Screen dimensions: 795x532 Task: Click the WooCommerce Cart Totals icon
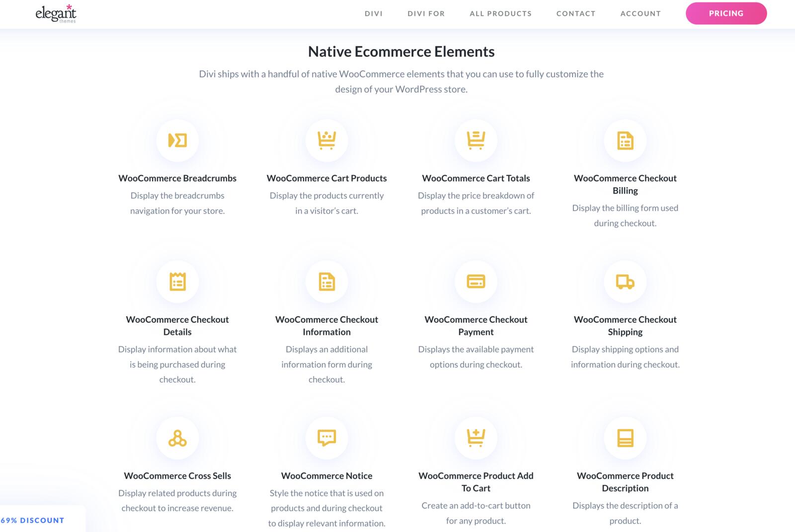[x=476, y=140]
